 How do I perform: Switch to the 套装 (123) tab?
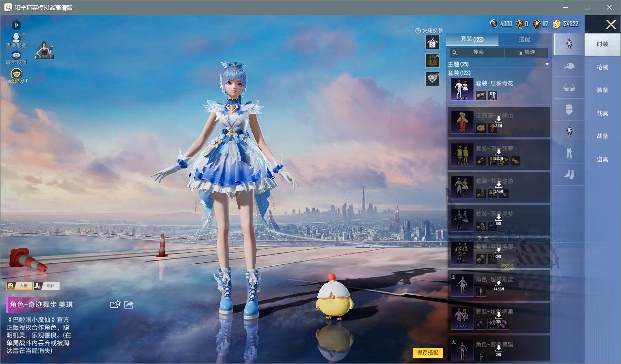pyautogui.click(x=472, y=39)
